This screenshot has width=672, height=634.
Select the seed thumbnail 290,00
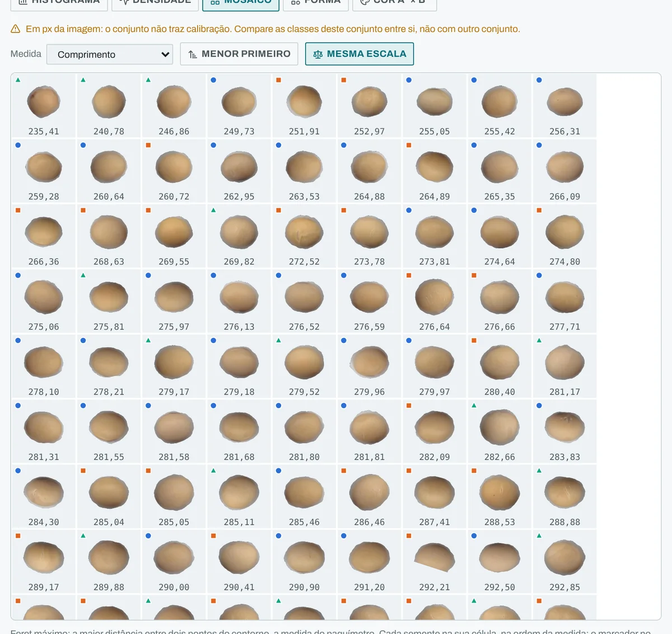click(x=174, y=561)
